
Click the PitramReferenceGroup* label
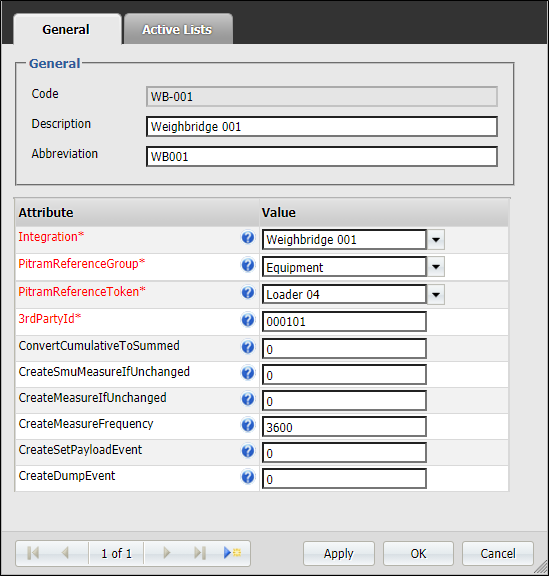coord(82,264)
